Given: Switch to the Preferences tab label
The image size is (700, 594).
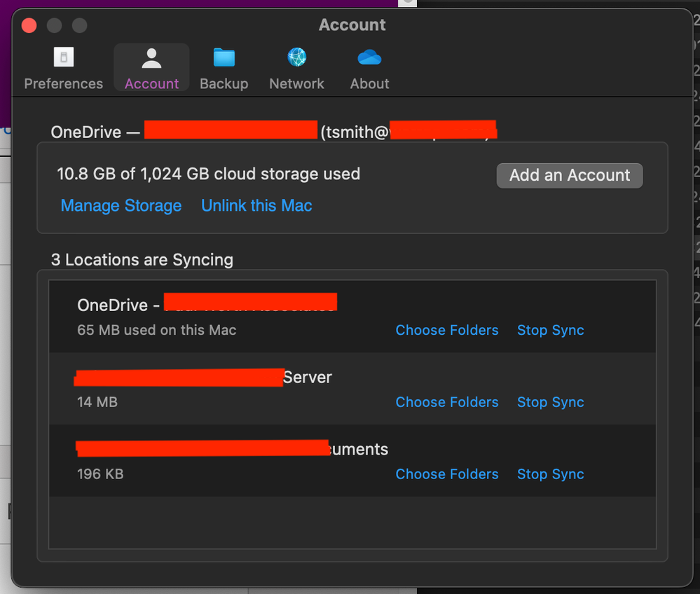Looking at the screenshot, I should 63,83.
